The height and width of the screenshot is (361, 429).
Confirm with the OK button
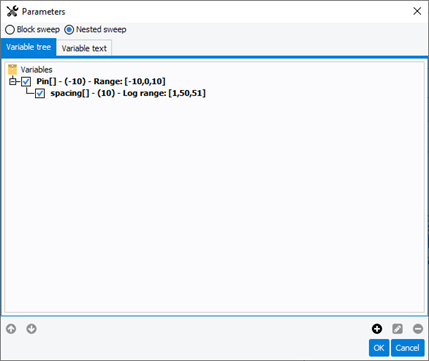[x=379, y=348]
